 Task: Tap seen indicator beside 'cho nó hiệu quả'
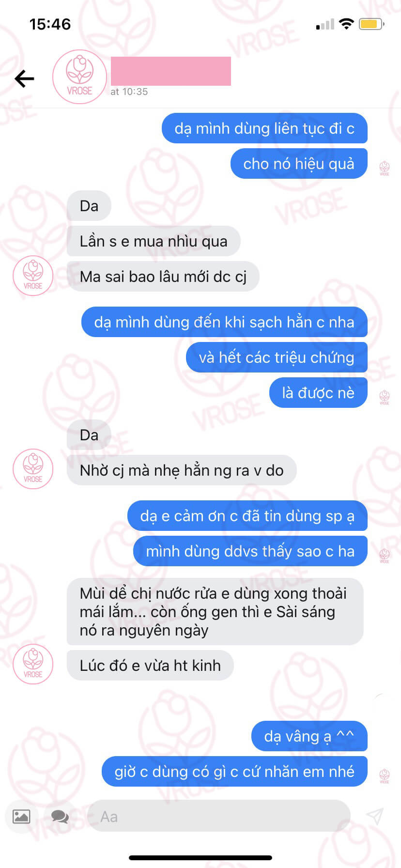(385, 169)
